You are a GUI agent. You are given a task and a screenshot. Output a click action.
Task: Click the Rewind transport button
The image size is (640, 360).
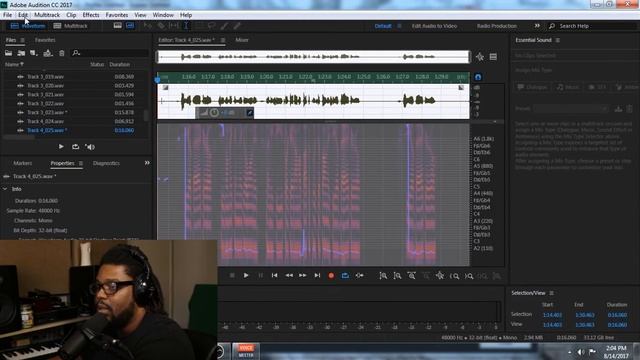289,276
